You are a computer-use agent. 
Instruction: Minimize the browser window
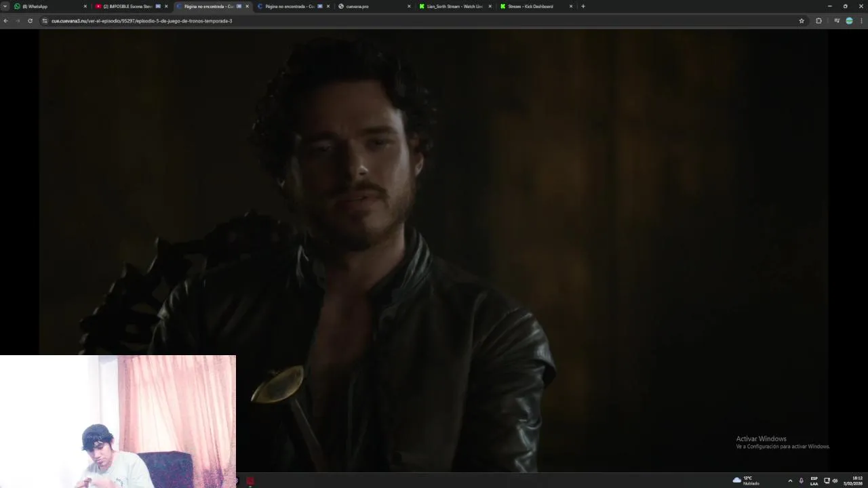[829, 6]
